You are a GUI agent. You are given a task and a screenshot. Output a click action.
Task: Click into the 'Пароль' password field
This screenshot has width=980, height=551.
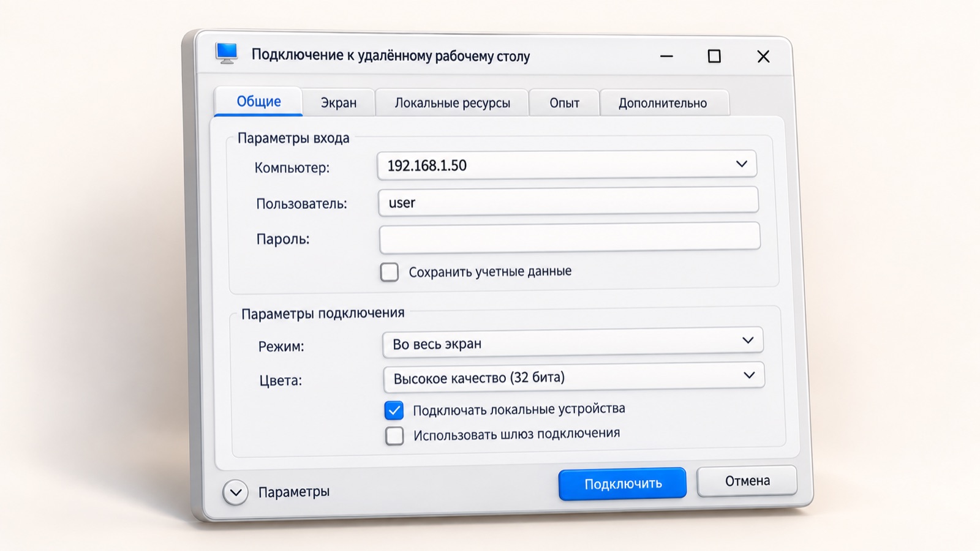pos(570,238)
